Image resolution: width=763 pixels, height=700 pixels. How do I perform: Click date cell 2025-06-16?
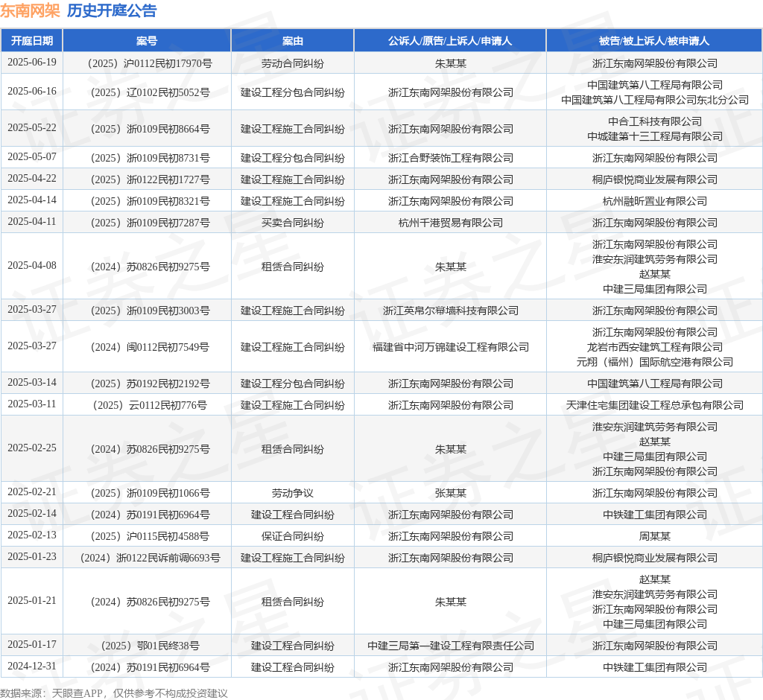coord(31,92)
